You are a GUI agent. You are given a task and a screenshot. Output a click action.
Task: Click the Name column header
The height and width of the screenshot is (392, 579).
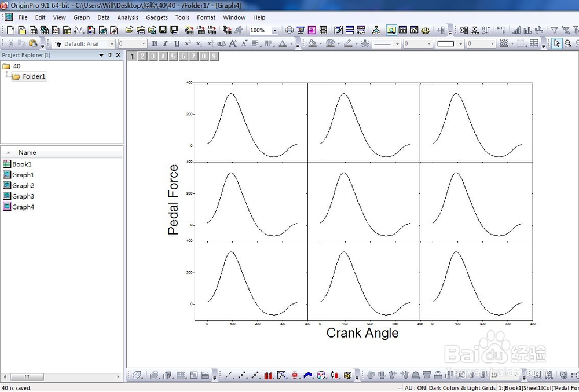[61, 152]
